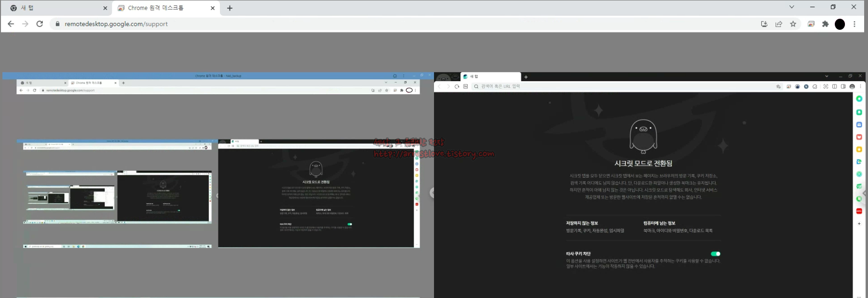This screenshot has width=868, height=298.
Task: Open menu dots in the blue NAS_backup title bar
Action: 403,76
